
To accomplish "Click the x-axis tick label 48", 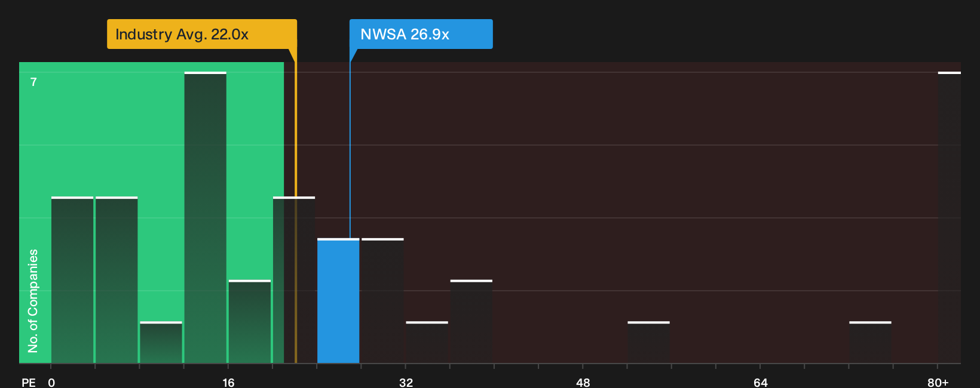I will click(x=583, y=383).
